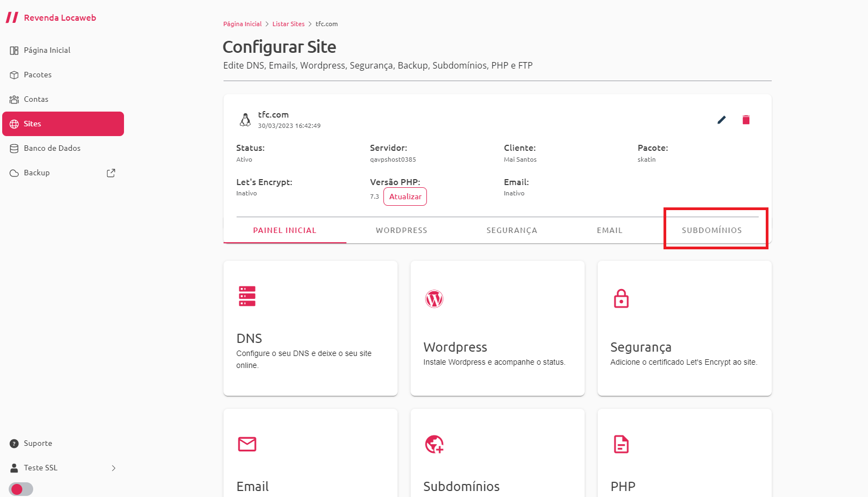Open Banco de Dados in sidebar
This screenshot has height=497, width=868.
coord(63,149)
